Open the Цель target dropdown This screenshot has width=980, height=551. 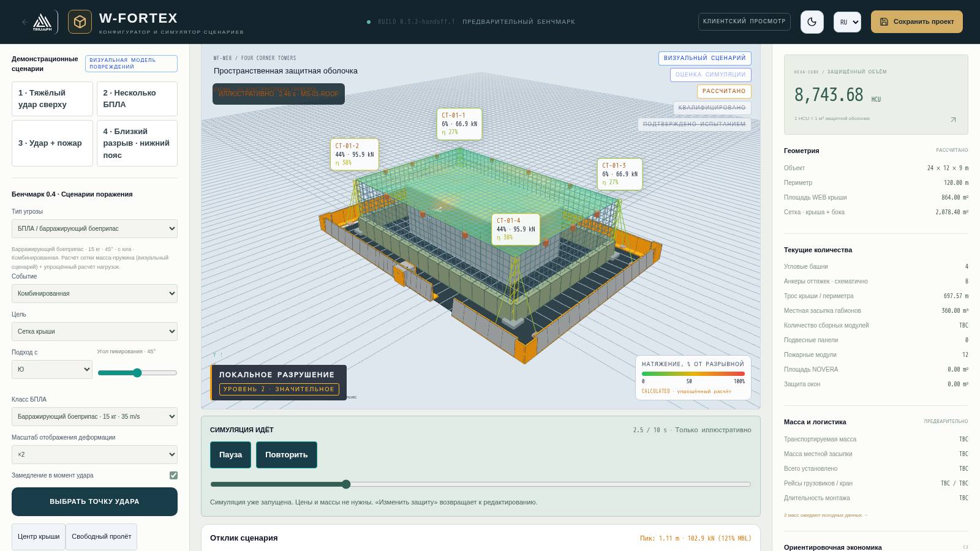(94, 331)
